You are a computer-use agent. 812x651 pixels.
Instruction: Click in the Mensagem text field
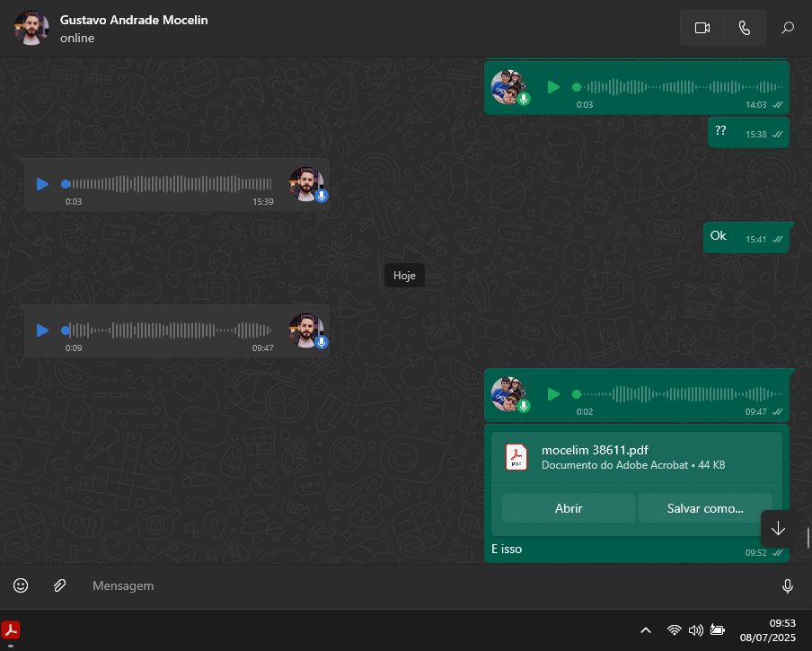pyautogui.click(x=422, y=585)
